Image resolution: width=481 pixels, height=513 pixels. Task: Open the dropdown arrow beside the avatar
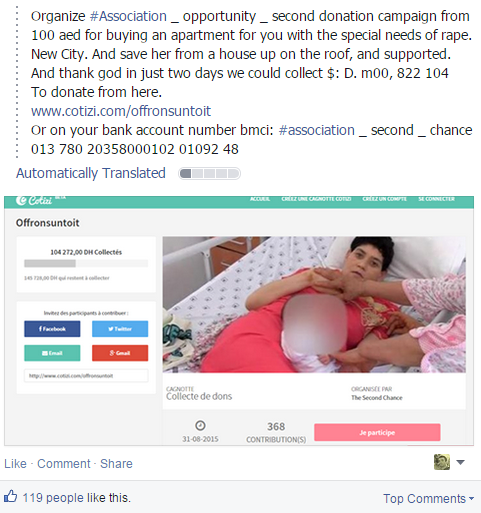[460, 462]
